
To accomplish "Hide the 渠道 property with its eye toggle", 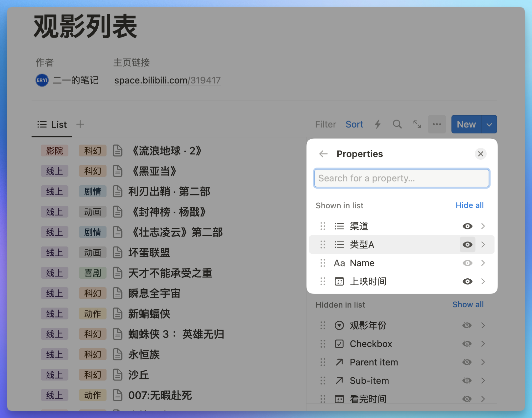I will click(467, 226).
